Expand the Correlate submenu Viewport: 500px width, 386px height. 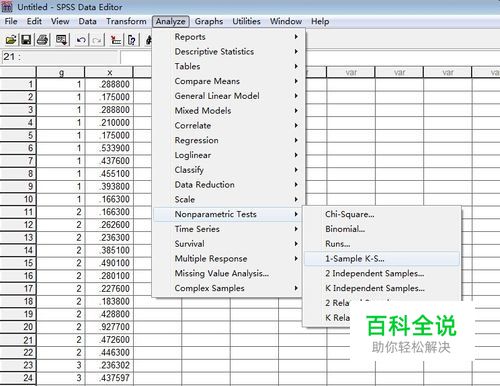(228, 126)
